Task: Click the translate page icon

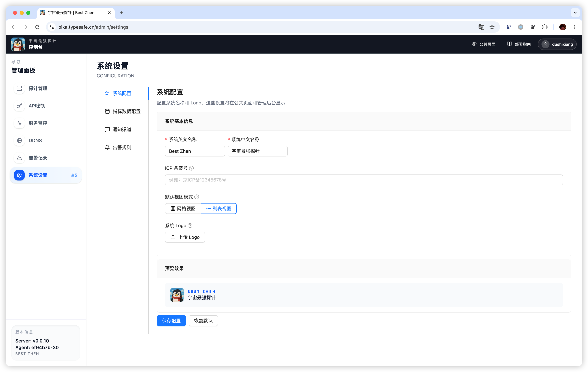Action: click(x=481, y=27)
